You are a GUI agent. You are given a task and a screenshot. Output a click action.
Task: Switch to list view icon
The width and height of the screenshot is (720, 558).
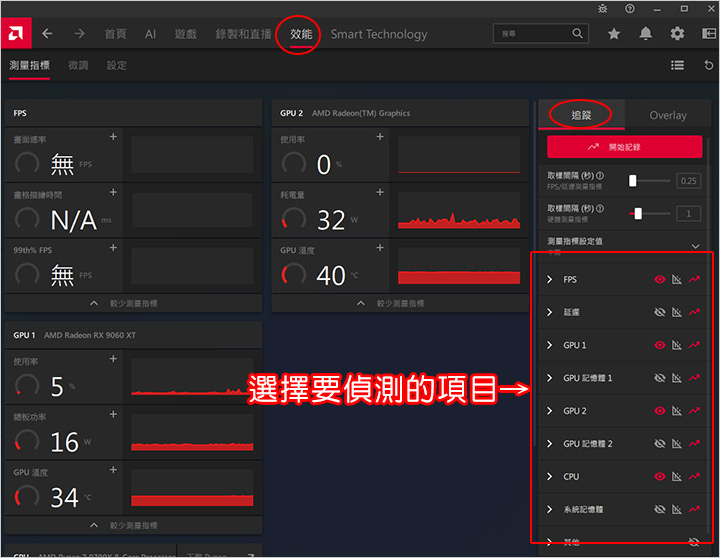677,65
